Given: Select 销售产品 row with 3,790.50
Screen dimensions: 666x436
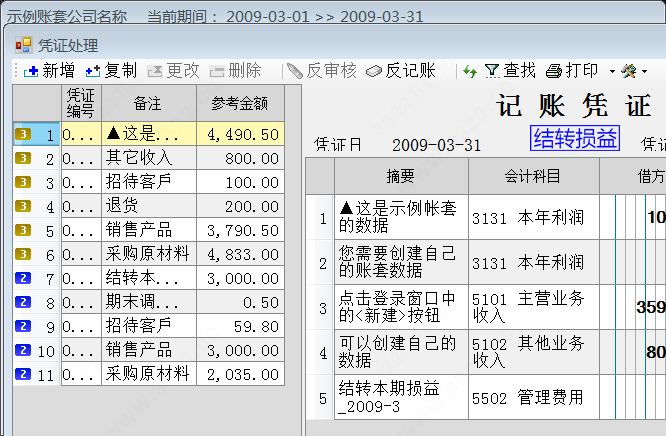Looking at the screenshot, I should pyautogui.click(x=149, y=230).
